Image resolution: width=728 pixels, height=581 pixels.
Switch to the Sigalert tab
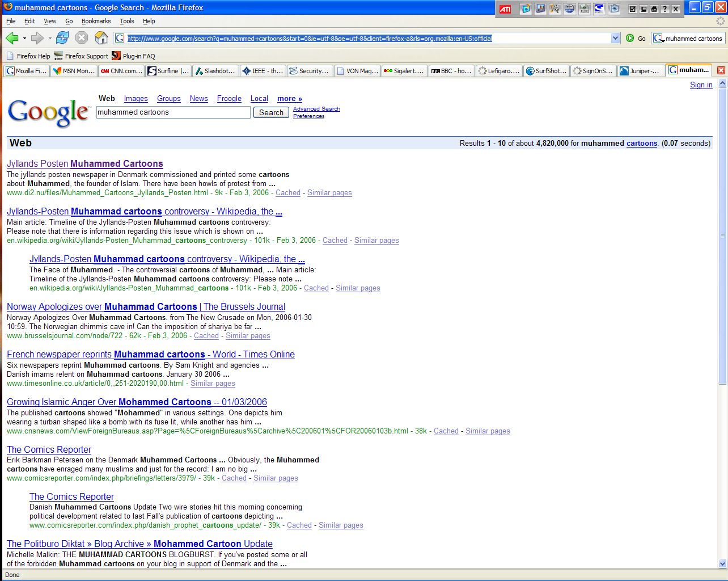(405, 71)
